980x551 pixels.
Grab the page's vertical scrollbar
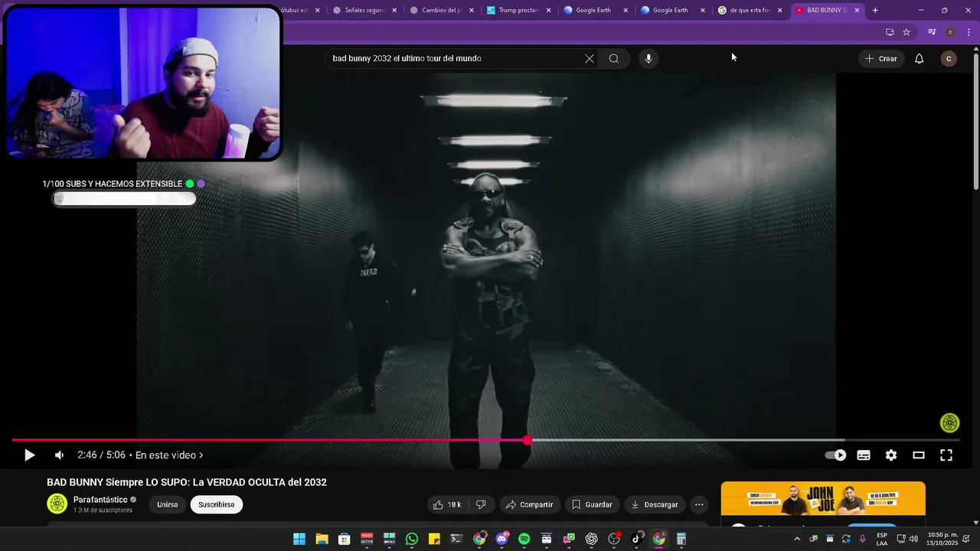pyautogui.click(x=975, y=122)
